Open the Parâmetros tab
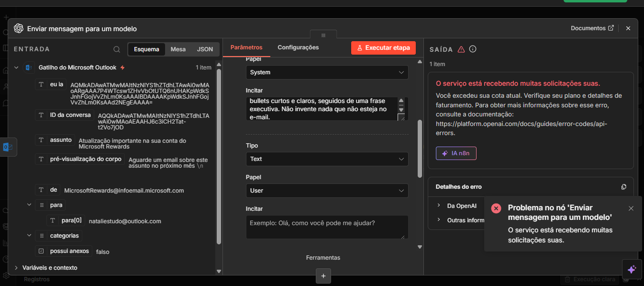 [246, 47]
